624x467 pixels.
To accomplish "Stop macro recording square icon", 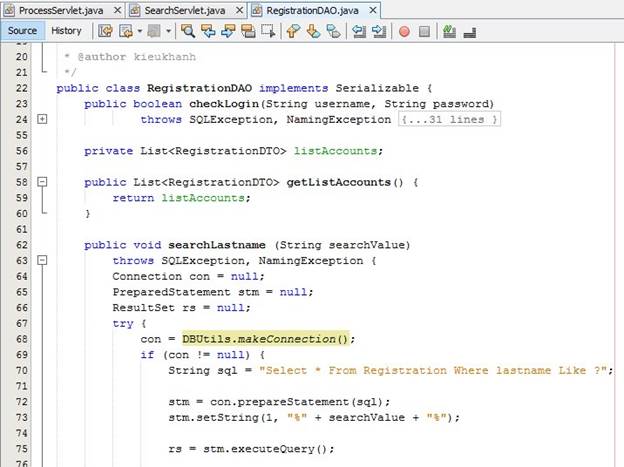I will [424, 31].
